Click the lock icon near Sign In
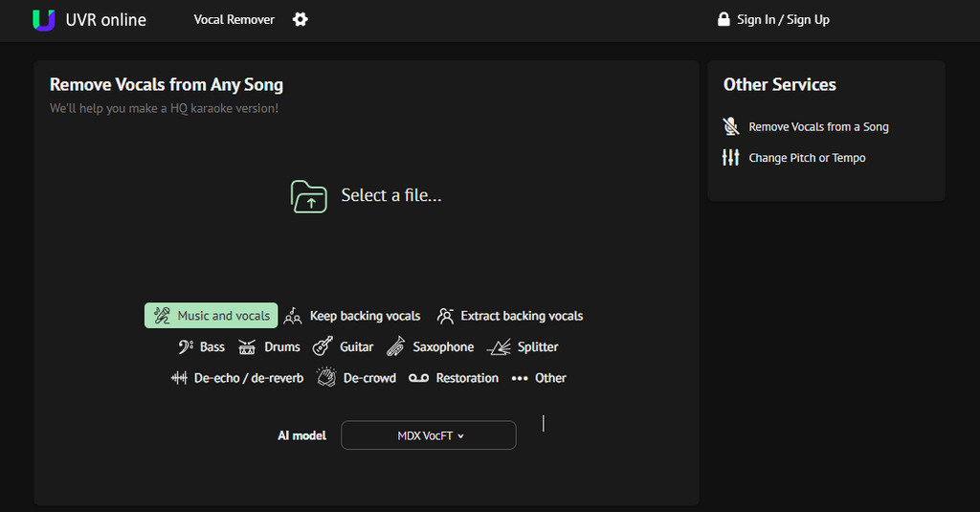 [x=724, y=19]
